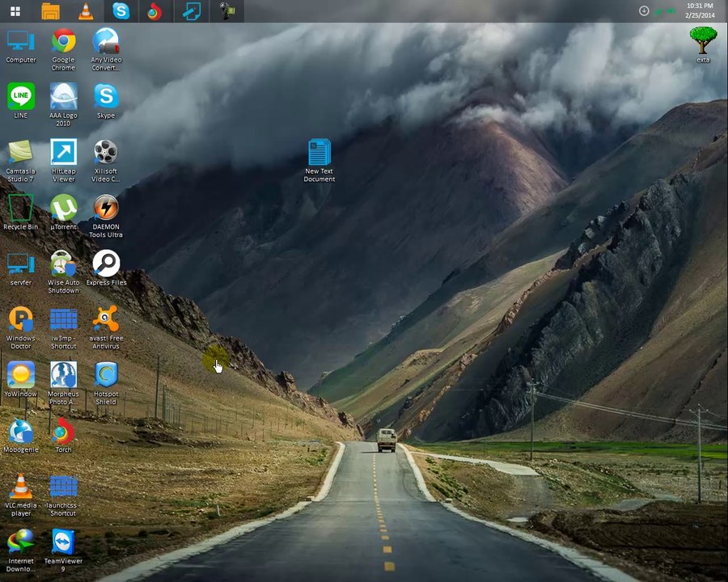Viewport: 728px width, 582px height.
Task: Select the server desktop icon
Action: [21, 268]
